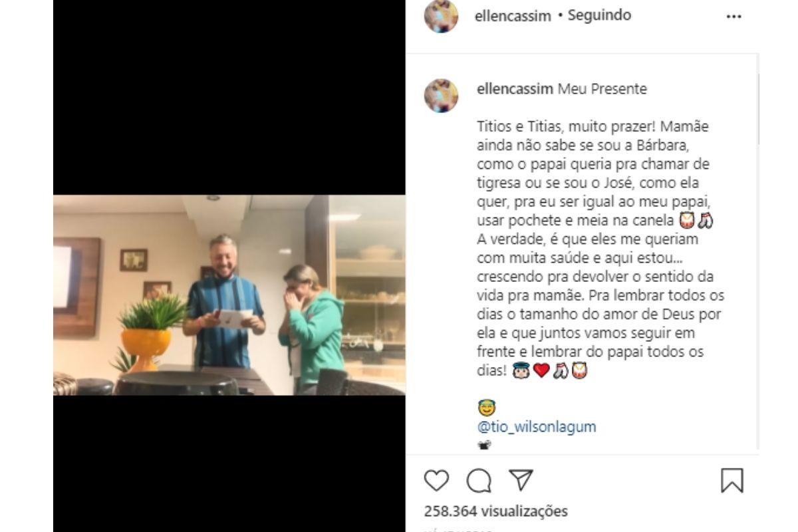
Task: Save post with the bookmark icon
Action: [x=732, y=480]
